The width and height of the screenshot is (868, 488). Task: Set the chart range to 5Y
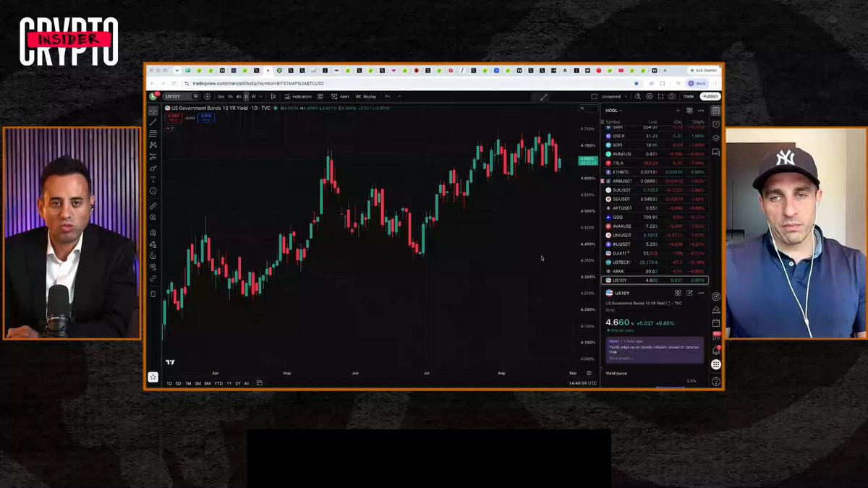point(238,383)
